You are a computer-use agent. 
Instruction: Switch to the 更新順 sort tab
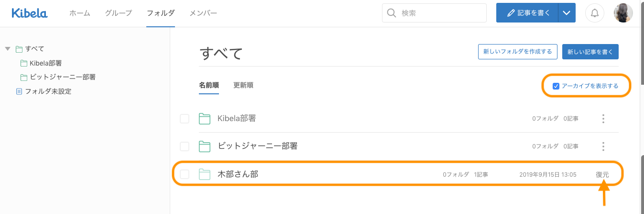click(243, 86)
